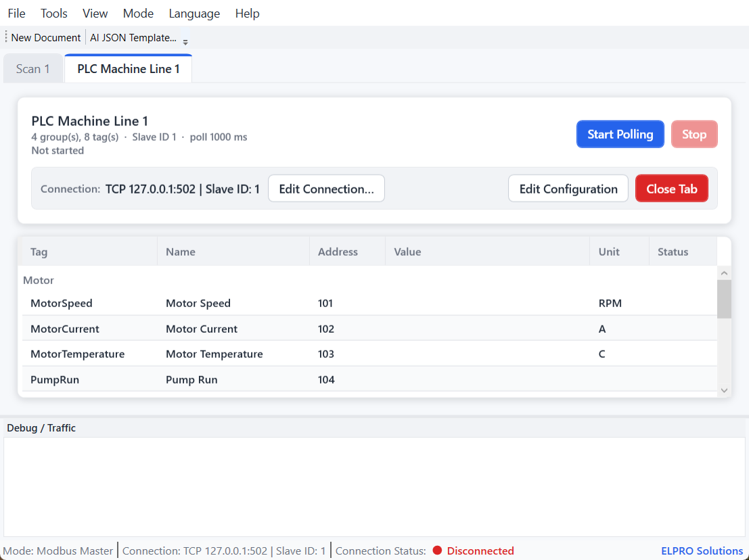749x560 pixels.
Task: Open the ELPRO Solutions link
Action: point(702,551)
